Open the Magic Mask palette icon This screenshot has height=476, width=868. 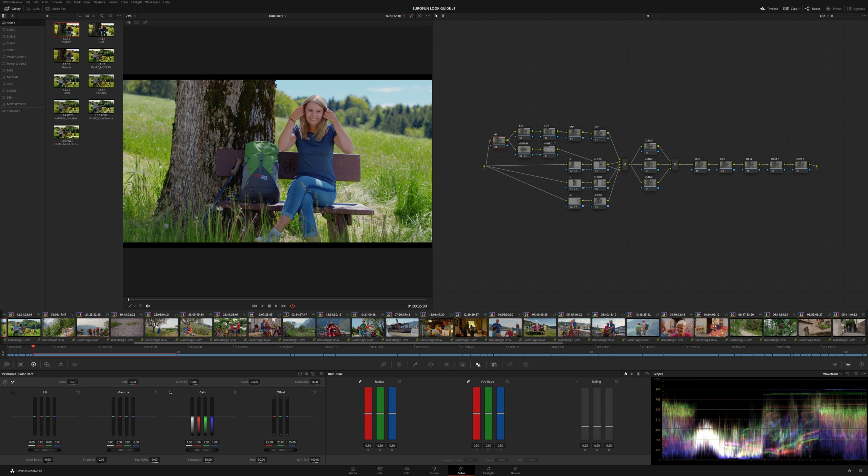pyautogui.click(x=462, y=365)
